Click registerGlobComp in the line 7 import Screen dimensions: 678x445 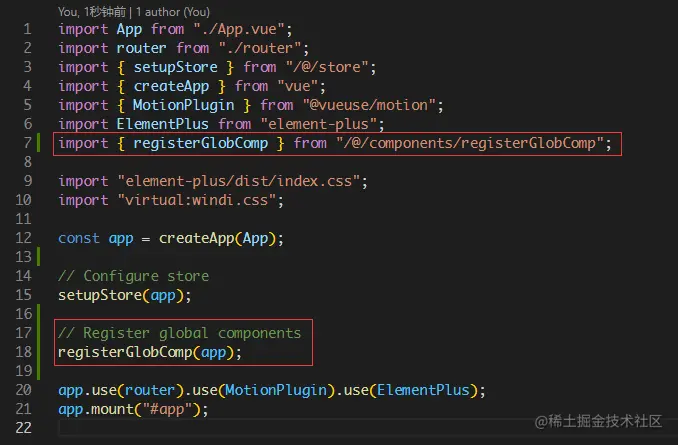(x=201, y=143)
